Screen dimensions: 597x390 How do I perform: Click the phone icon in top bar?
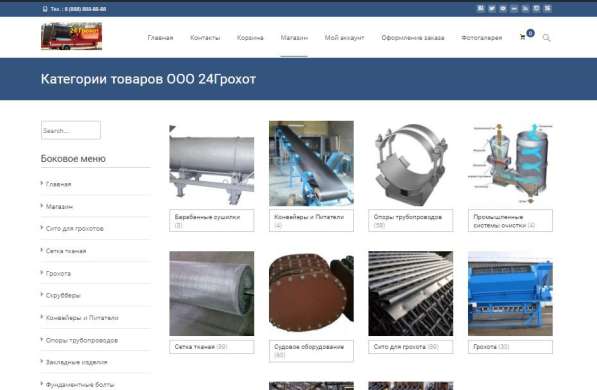[45, 9]
